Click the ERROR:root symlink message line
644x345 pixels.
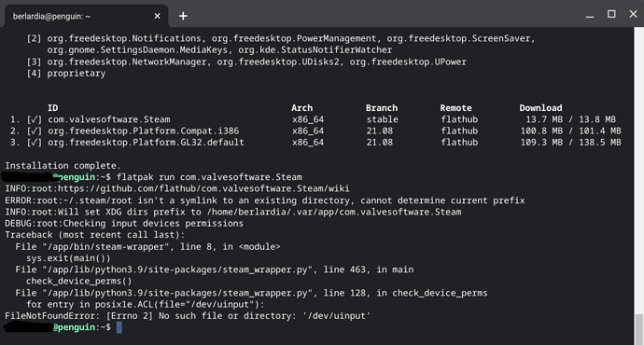(x=265, y=200)
